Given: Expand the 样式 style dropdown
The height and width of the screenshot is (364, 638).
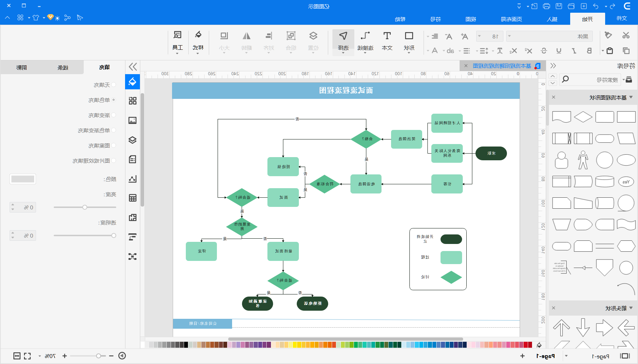Looking at the screenshot, I should point(198,53).
